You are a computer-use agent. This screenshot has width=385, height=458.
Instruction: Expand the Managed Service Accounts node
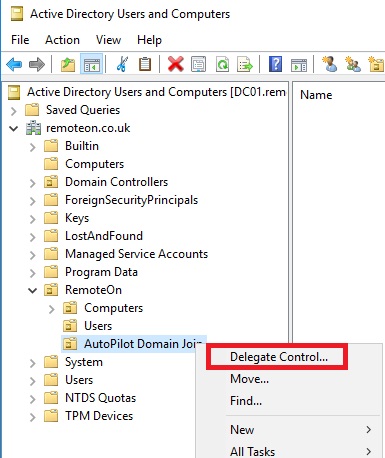pos(32,255)
